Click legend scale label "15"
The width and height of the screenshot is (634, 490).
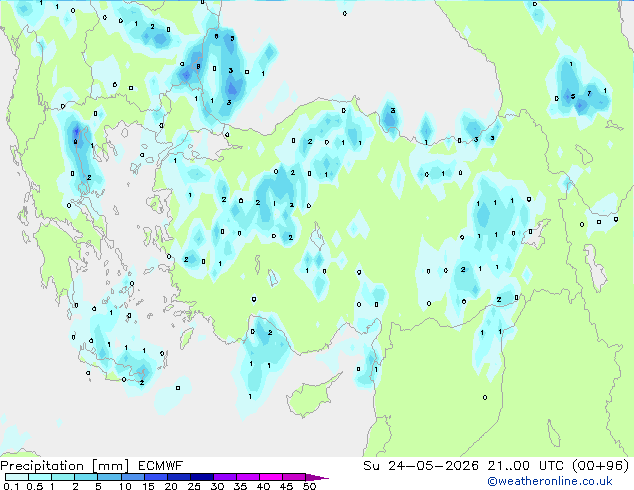pyautogui.click(x=148, y=486)
